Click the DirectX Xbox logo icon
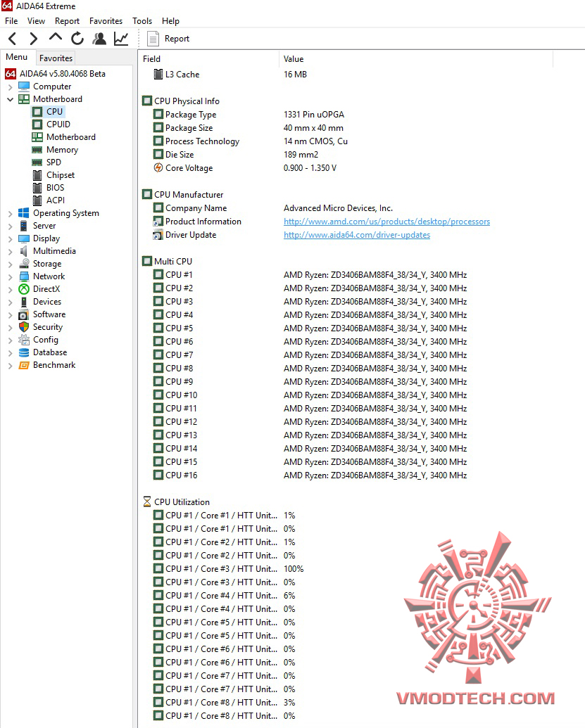Image resolution: width=585 pixels, height=728 pixels. 24,289
